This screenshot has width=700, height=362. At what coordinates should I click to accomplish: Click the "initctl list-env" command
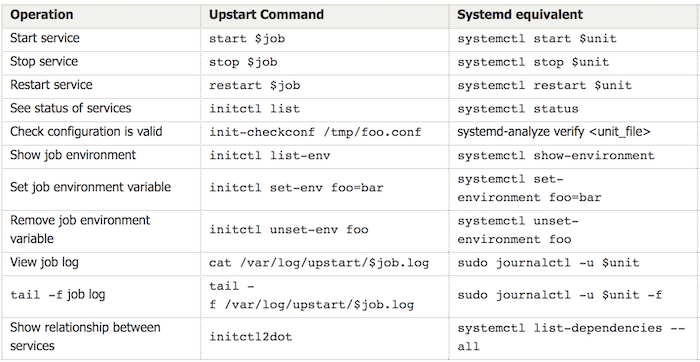(x=270, y=155)
